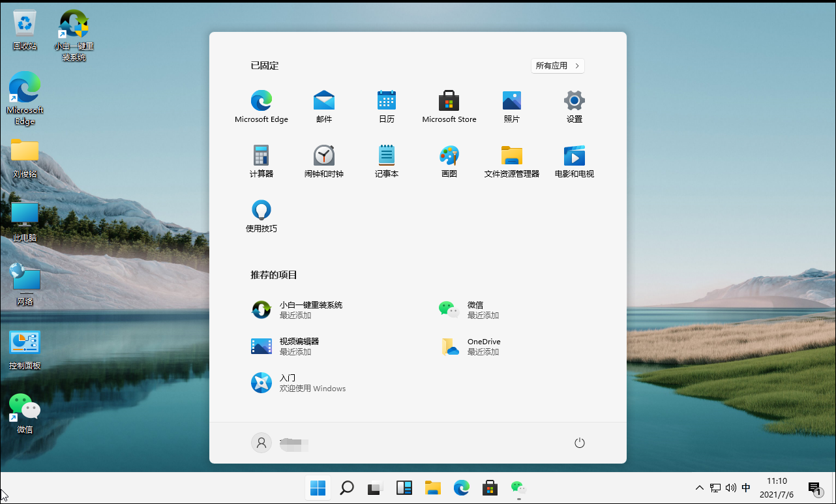Screen dimensions: 836x504
Task: Open the 记事本 Notepad app
Action: click(x=387, y=161)
